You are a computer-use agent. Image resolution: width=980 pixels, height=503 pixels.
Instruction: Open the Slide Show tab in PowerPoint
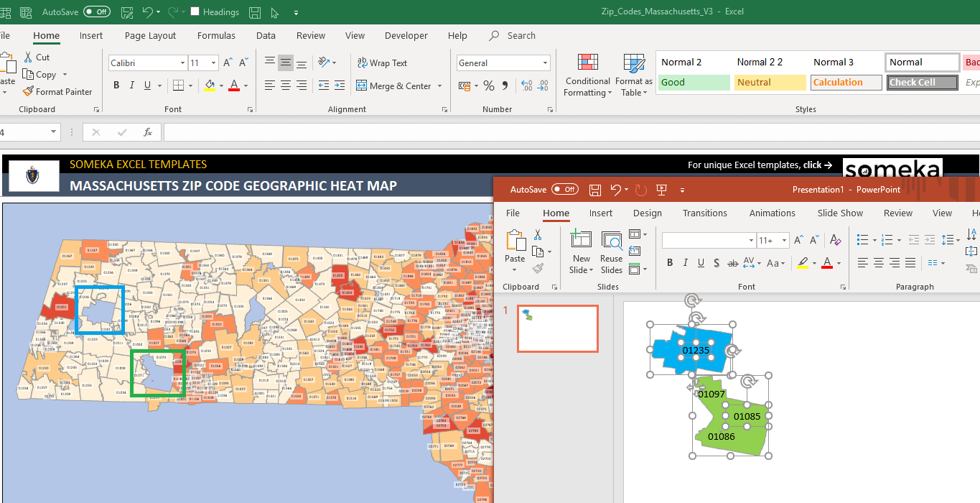(840, 213)
